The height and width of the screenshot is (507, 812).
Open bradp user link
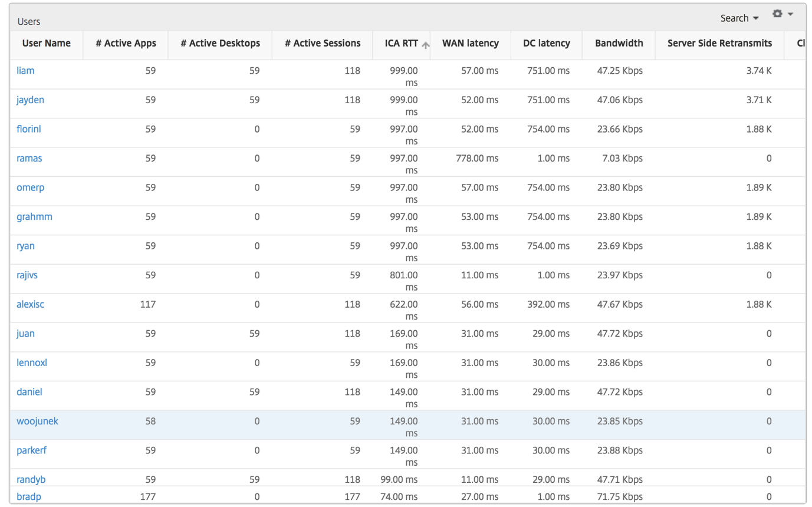(x=29, y=496)
